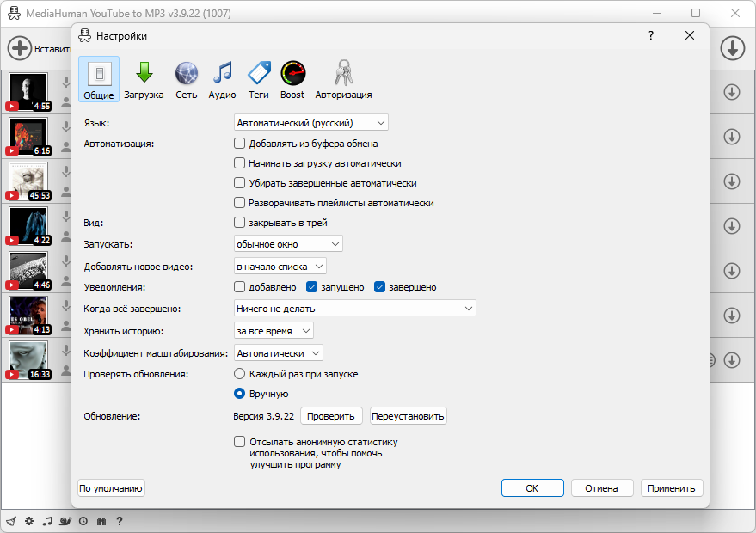Click the Применить button
756x533 pixels.
(672, 488)
